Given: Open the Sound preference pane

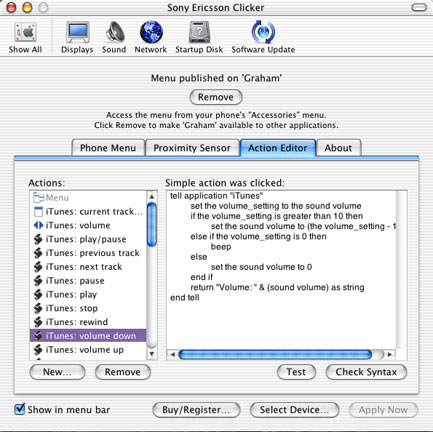Looking at the screenshot, I should 114,32.
